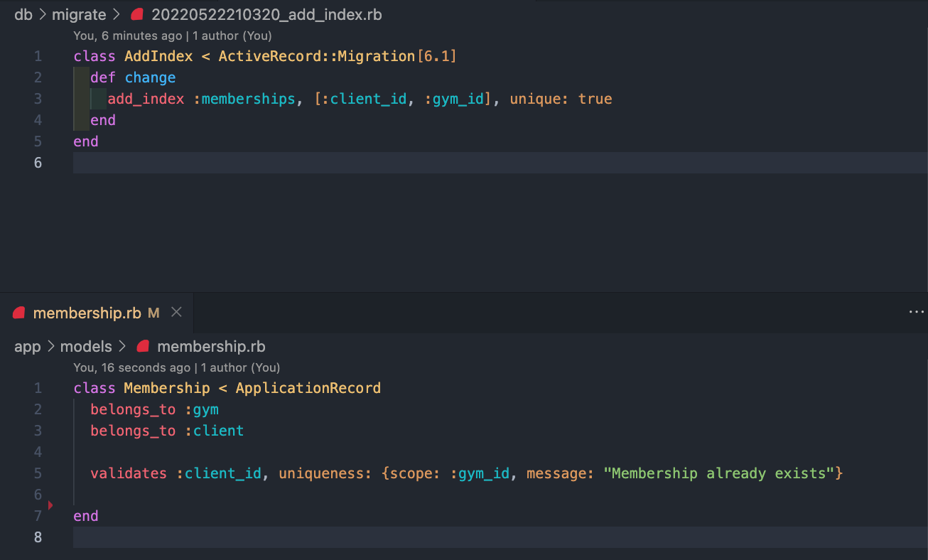Image resolution: width=928 pixels, height=560 pixels.
Task: Open the db breadcrumb dropdown
Action: (23, 14)
